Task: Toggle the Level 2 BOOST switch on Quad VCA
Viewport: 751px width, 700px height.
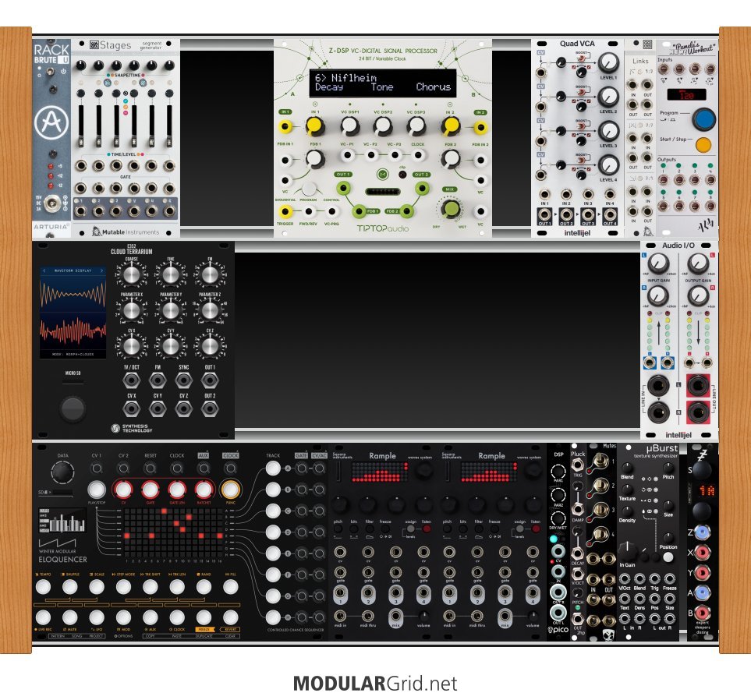Action: pos(582,93)
